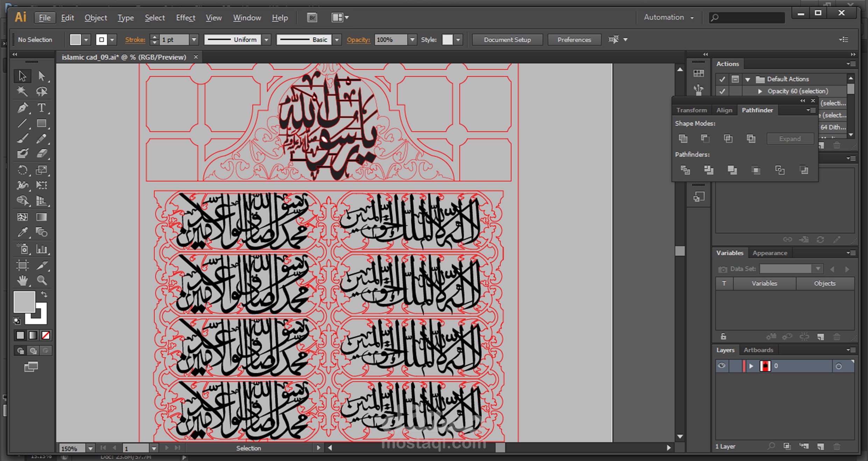This screenshot has height=461, width=868.
Task: Pick the Magic Wand tool
Action: [22, 91]
